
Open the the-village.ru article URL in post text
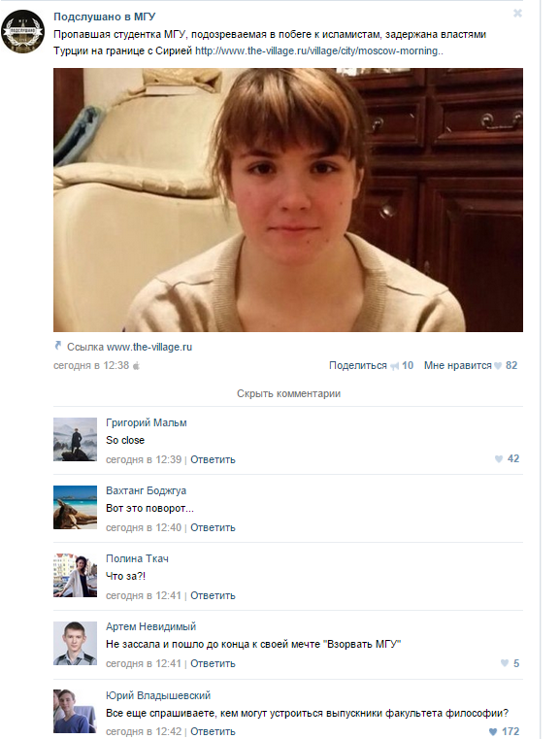[x=319, y=50]
